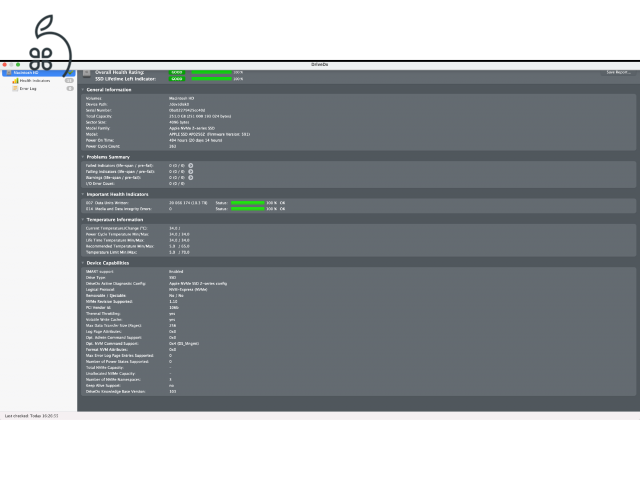
Task: Click the 'Power Cycle Count' label
Action: pos(103,146)
